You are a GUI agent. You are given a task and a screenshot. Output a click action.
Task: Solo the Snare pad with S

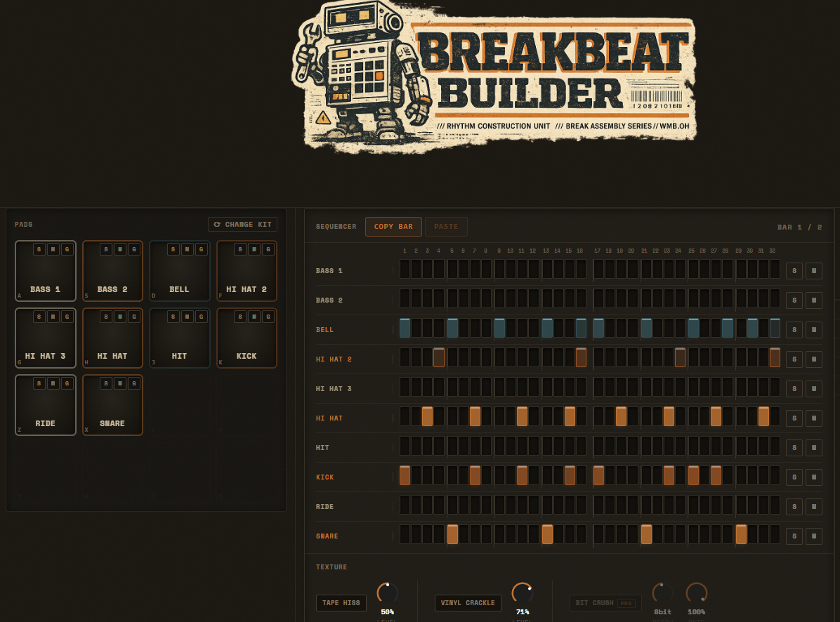[106, 383]
